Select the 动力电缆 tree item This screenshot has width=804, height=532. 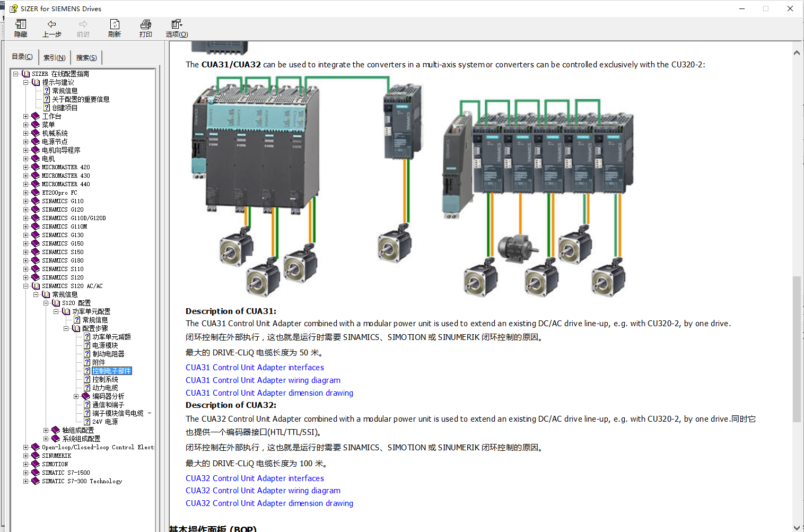(105, 388)
